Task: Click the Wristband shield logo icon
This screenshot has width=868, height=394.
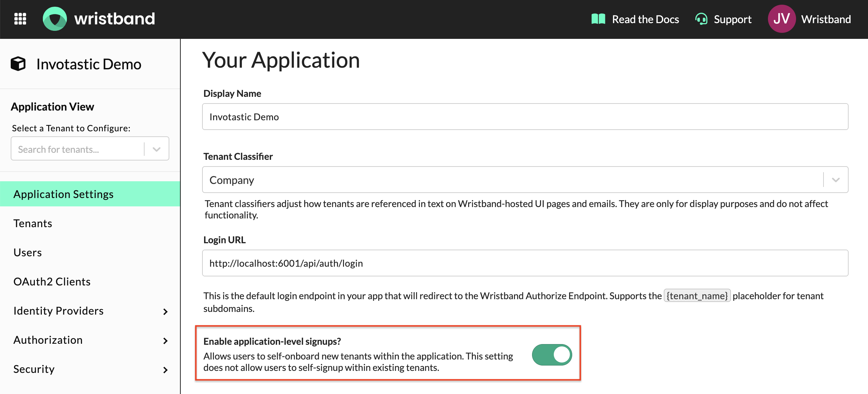Action: [55, 19]
